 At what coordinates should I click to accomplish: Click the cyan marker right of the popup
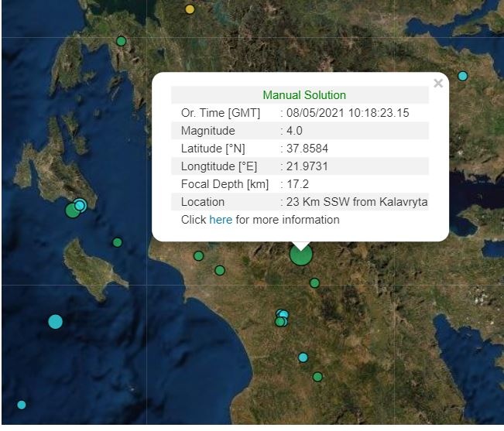coord(463,76)
